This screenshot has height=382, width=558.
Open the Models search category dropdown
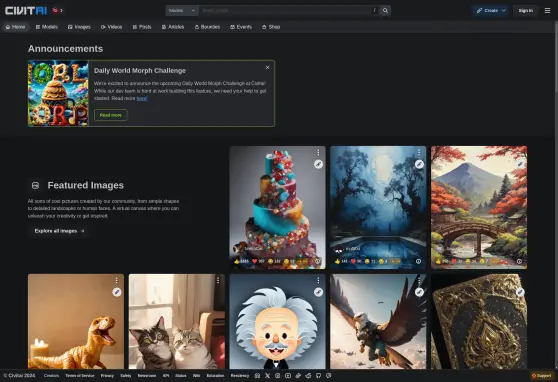point(181,11)
